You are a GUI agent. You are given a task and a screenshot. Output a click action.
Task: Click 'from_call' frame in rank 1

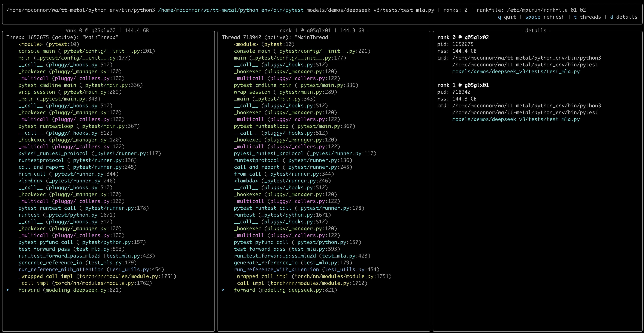(x=284, y=174)
